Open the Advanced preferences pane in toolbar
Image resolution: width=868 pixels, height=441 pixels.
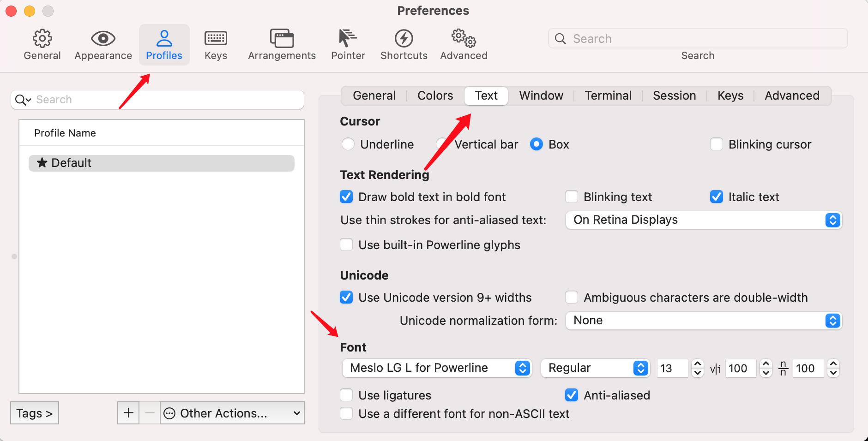[x=464, y=45]
